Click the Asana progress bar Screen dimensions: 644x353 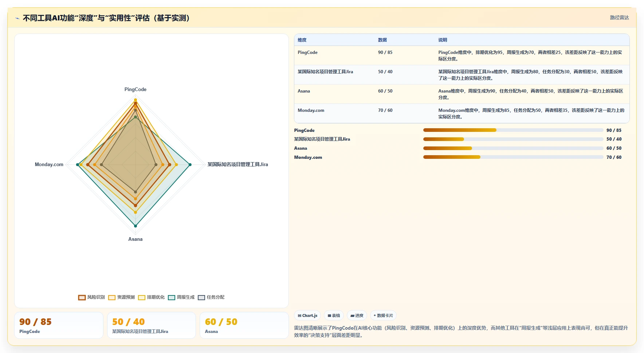513,148
